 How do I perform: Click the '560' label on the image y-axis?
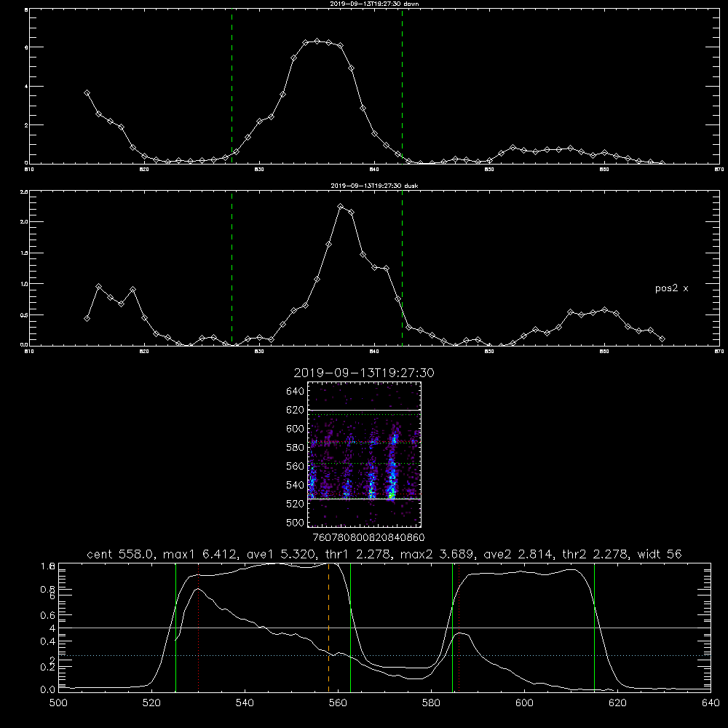296,466
